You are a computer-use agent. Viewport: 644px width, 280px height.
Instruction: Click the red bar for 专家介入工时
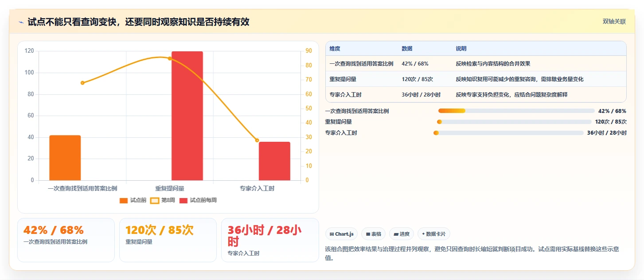pyautogui.click(x=274, y=161)
